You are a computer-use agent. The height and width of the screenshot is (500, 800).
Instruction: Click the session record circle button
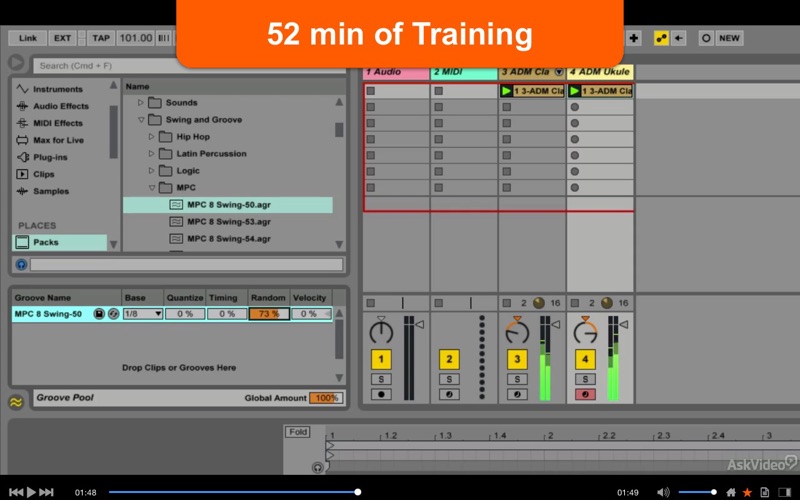(706, 38)
